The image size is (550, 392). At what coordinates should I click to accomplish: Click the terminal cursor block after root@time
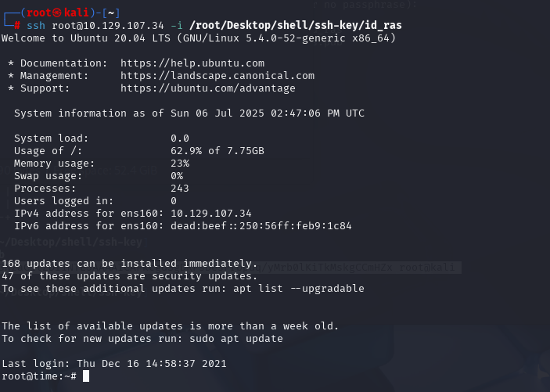click(86, 376)
